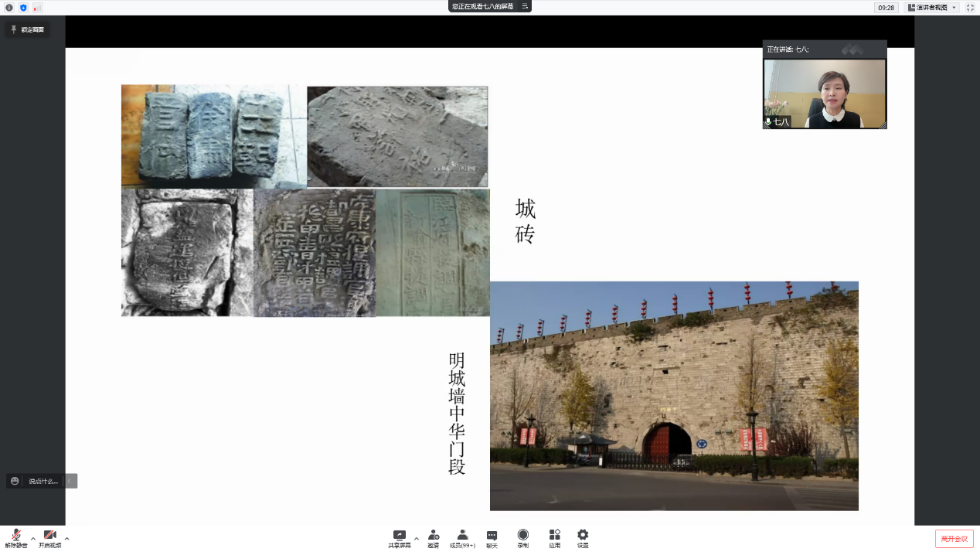The width and height of the screenshot is (980, 552).
Task: Check the network signal bars icon
Action: coord(37,7)
